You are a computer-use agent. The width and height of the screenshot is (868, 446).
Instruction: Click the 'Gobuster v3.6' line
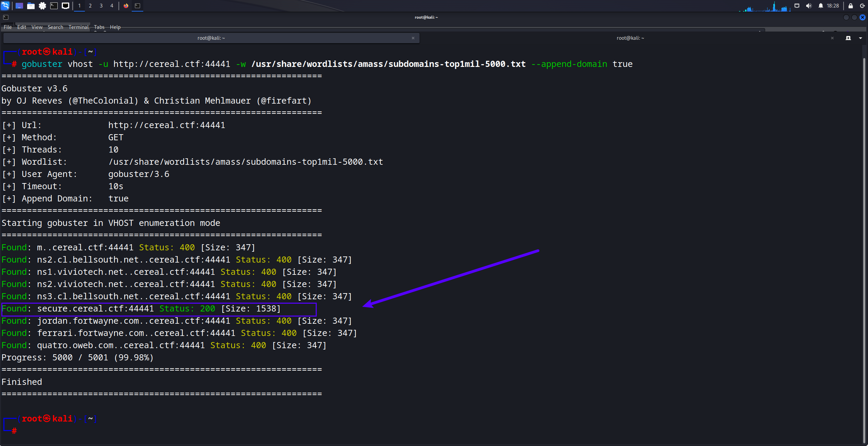[35, 89]
